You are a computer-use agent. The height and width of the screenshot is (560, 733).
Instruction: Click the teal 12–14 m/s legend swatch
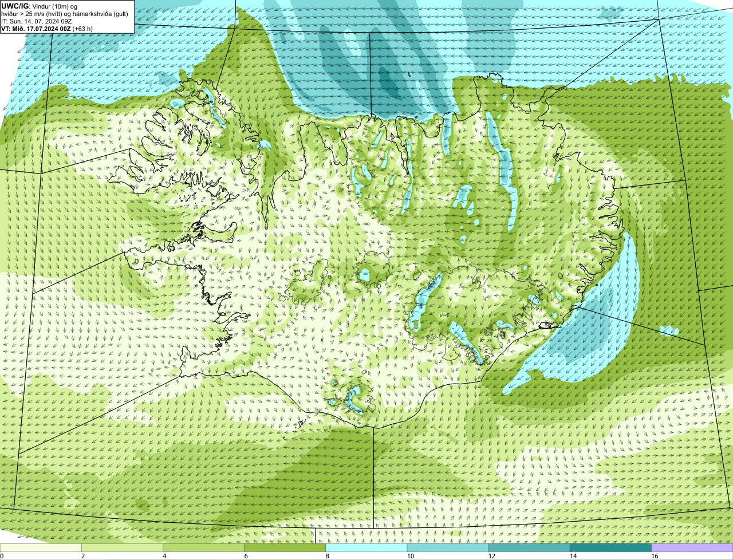coord(530,547)
